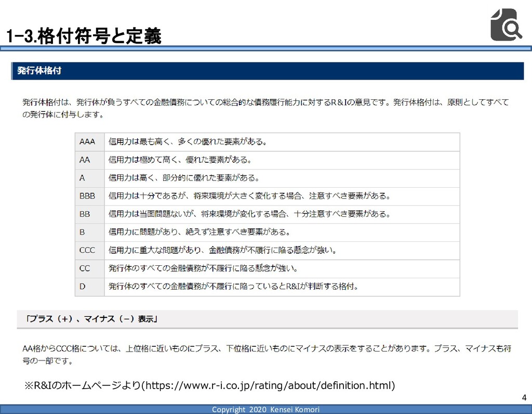Click the document search icon at top right

coord(506,25)
